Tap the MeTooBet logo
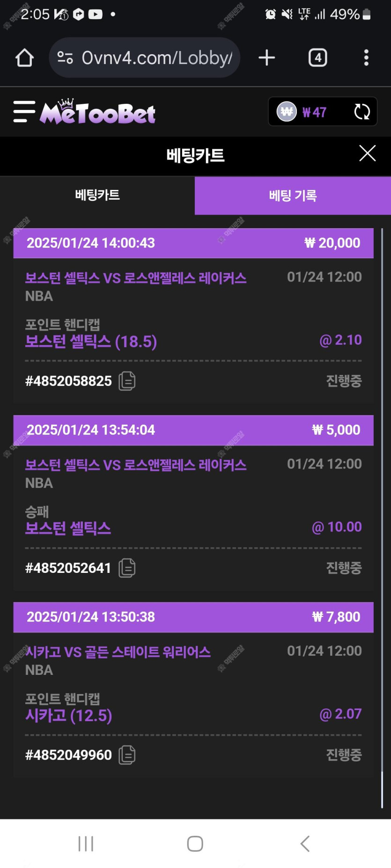Viewport: 391px width, 868px height. 97,113
